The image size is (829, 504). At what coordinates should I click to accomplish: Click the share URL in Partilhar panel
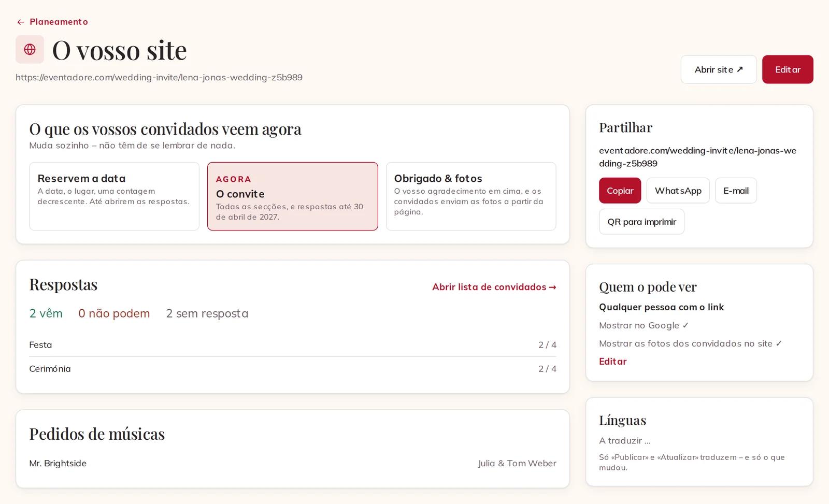[697, 157]
